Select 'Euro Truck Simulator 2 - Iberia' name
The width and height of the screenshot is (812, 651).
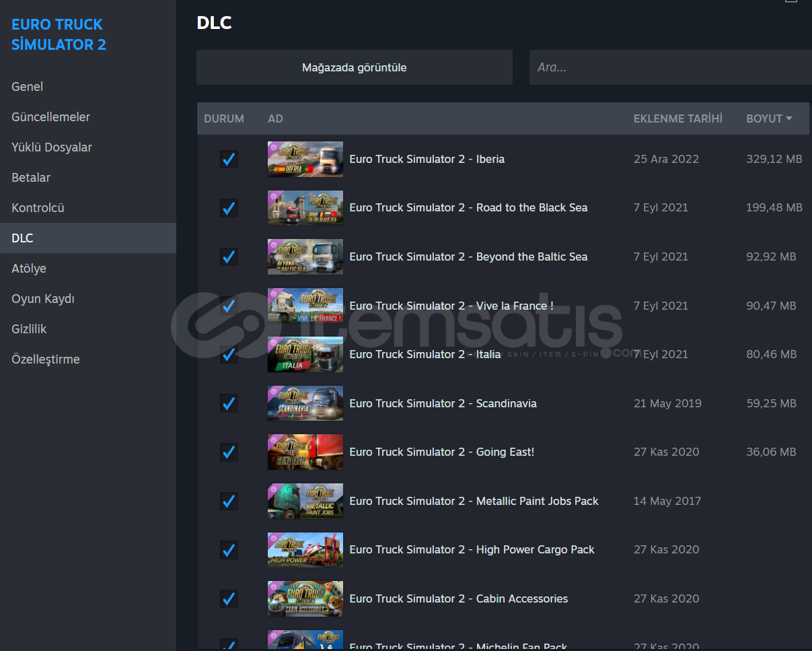tap(427, 160)
